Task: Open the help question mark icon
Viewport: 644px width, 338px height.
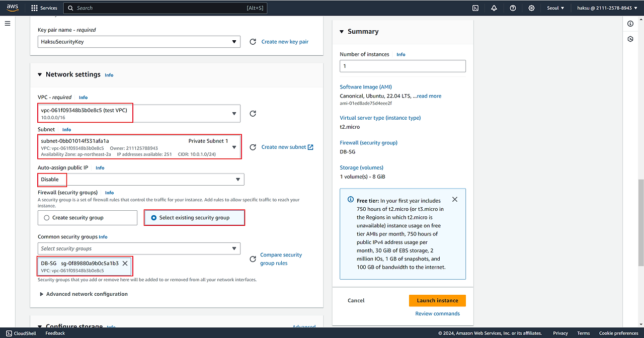Action: tap(513, 8)
